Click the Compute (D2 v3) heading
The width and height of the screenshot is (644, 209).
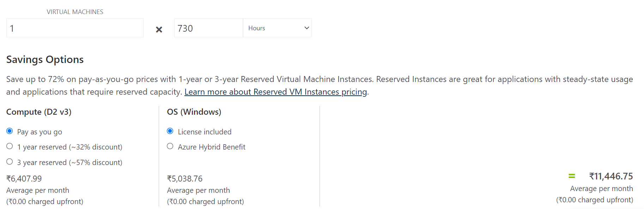tap(39, 112)
